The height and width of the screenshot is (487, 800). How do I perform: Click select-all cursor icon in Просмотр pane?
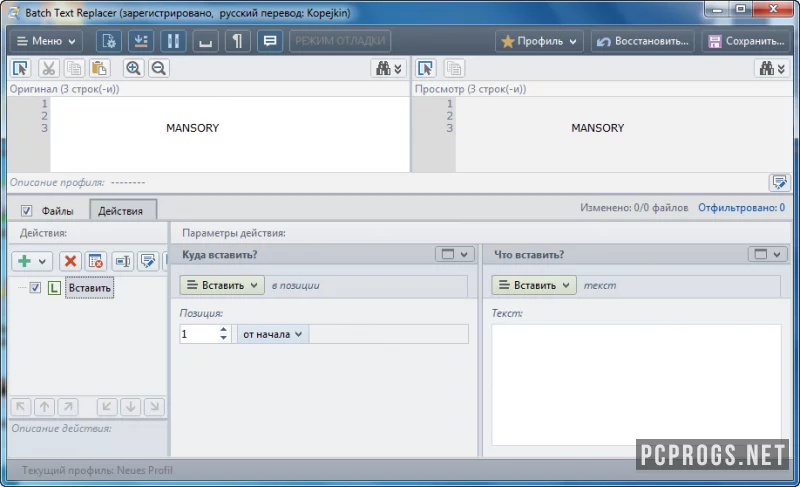pyautogui.click(x=426, y=68)
